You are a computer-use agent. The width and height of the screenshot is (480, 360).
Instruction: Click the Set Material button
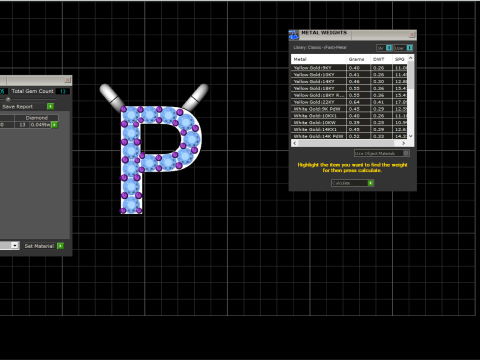pyautogui.click(x=40, y=246)
